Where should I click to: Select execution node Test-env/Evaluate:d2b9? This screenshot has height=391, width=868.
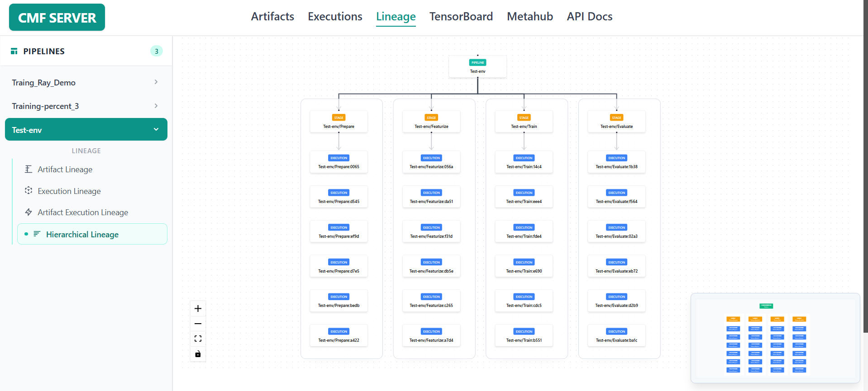pyautogui.click(x=616, y=301)
